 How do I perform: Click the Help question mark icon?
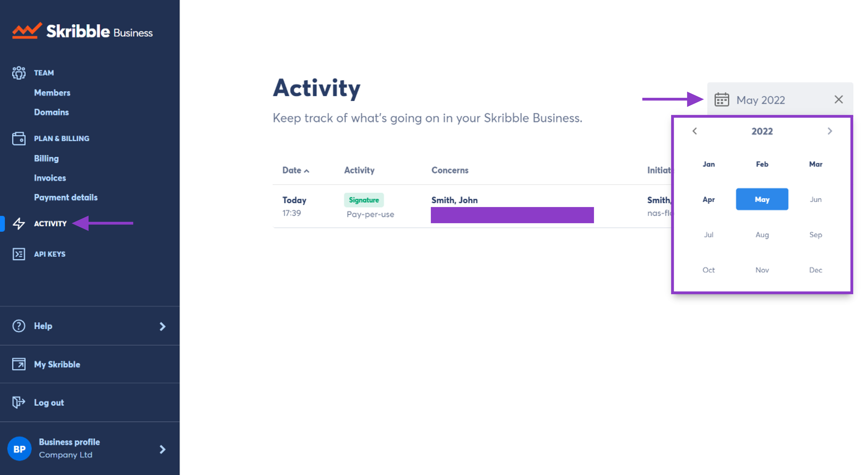pos(18,326)
